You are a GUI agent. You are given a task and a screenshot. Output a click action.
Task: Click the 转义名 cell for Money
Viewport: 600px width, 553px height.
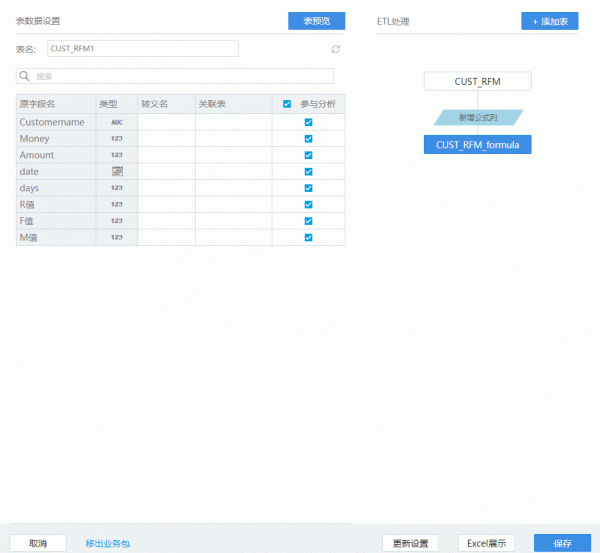tap(166, 139)
